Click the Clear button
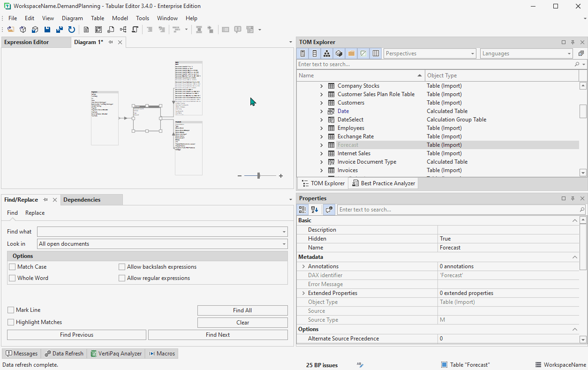 [242, 322]
